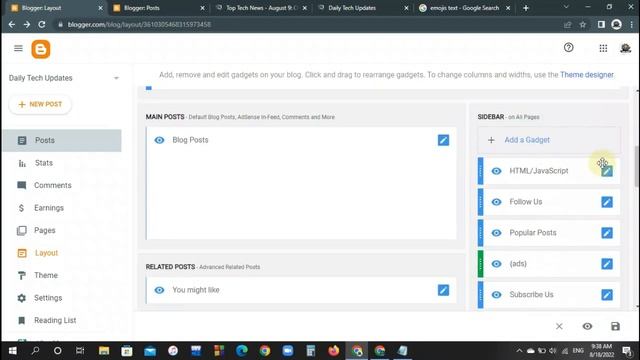The height and width of the screenshot is (360, 640).
Task: Open a new browser tab
Action: [526, 8]
